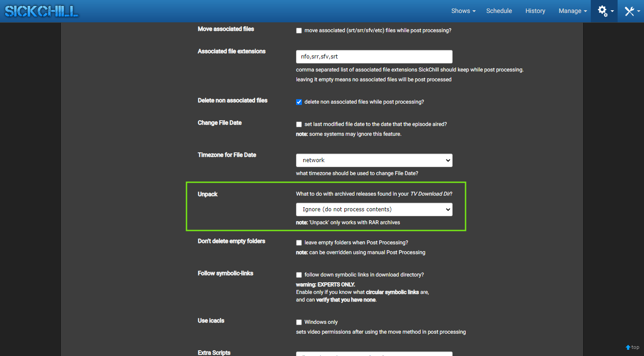Enable move associated files checkbox

pyautogui.click(x=299, y=31)
